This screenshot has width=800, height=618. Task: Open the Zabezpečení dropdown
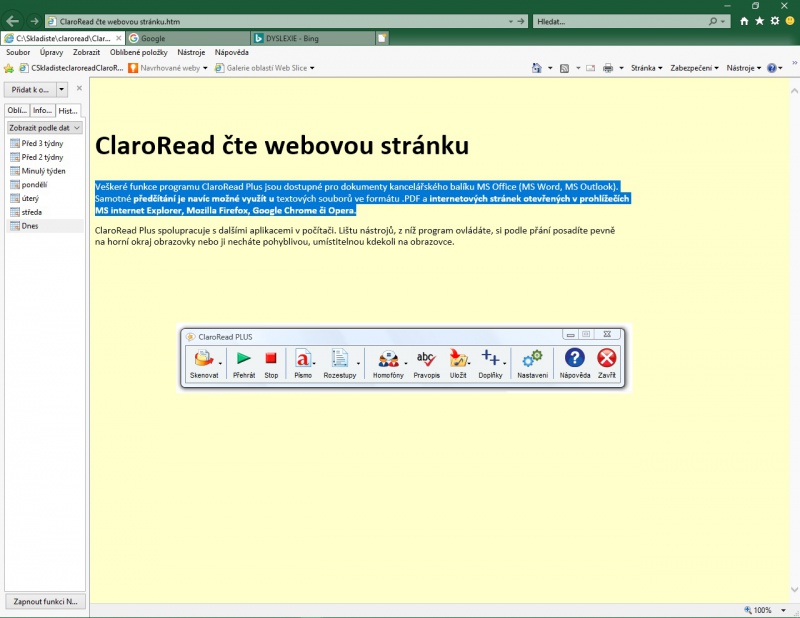[694, 68]
